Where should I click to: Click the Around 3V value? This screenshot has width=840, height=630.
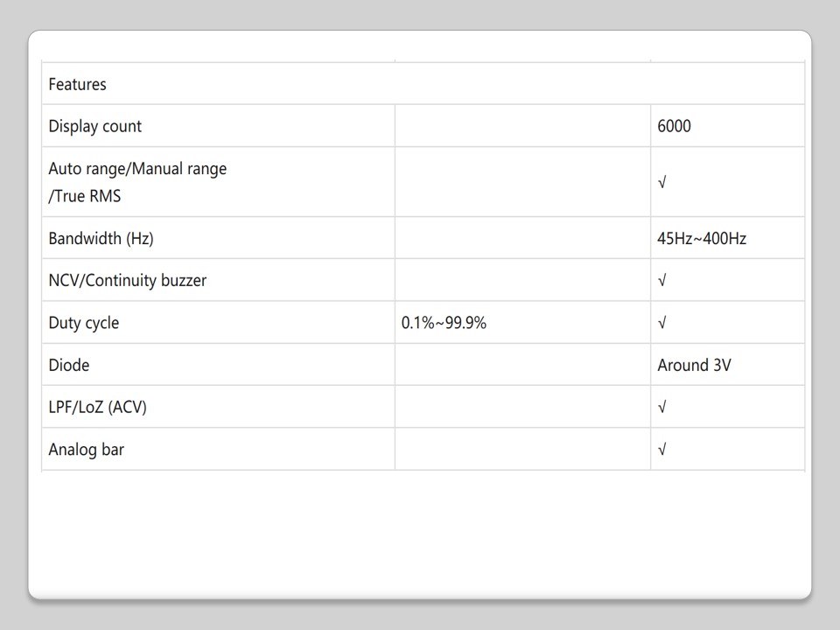click(694, 365)
